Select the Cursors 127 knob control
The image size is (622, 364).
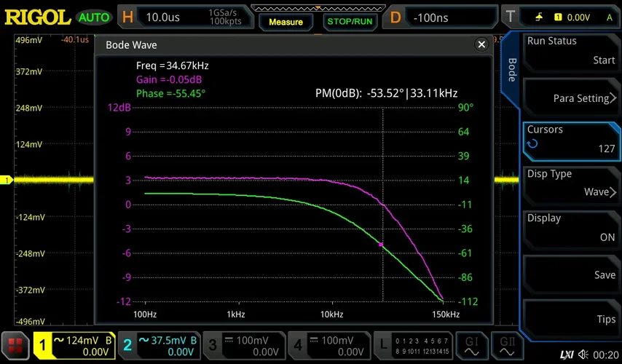(571, 141)
